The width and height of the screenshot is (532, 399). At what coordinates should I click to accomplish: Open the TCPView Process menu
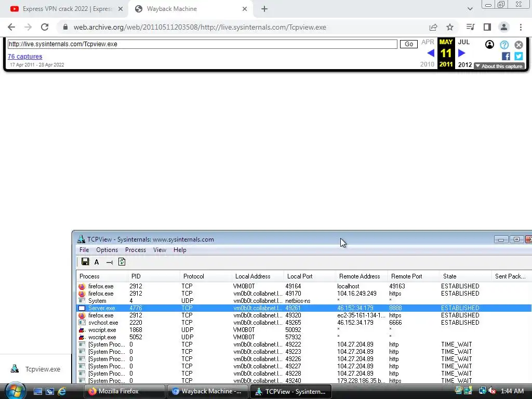pos(136,250)
